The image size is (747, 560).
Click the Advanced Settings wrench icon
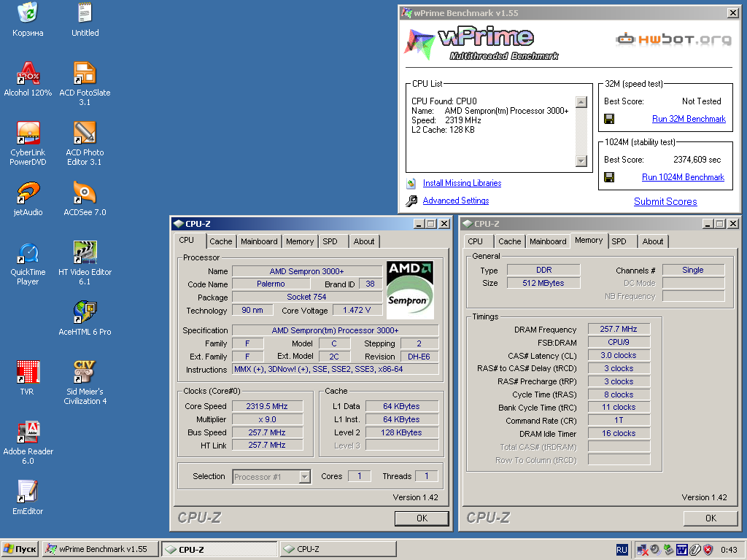tap(411, 201)
